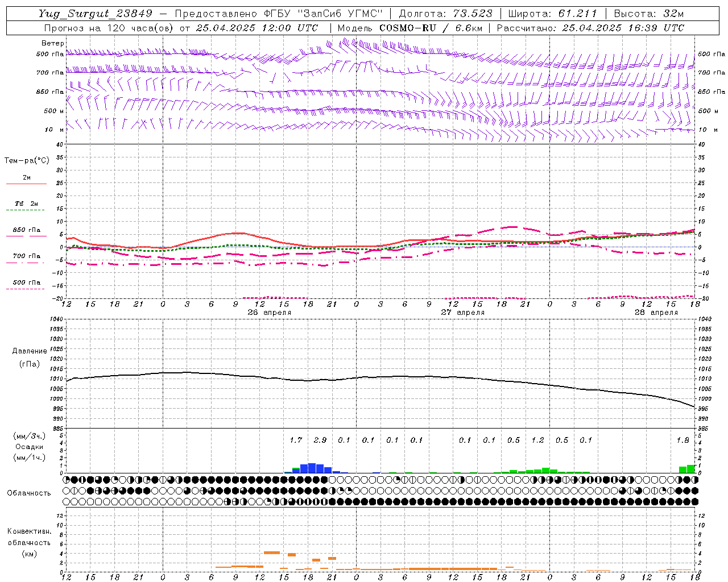Click the "Конвективн." label
Viewport: 728px width, 582px height.
point(29,531)
